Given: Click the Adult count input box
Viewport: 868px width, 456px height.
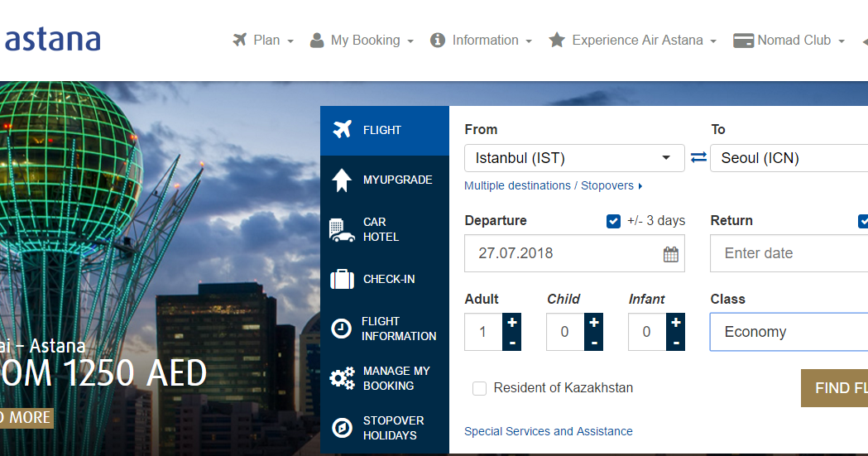Looking at the screenshot, I should [x=483, y=332].
